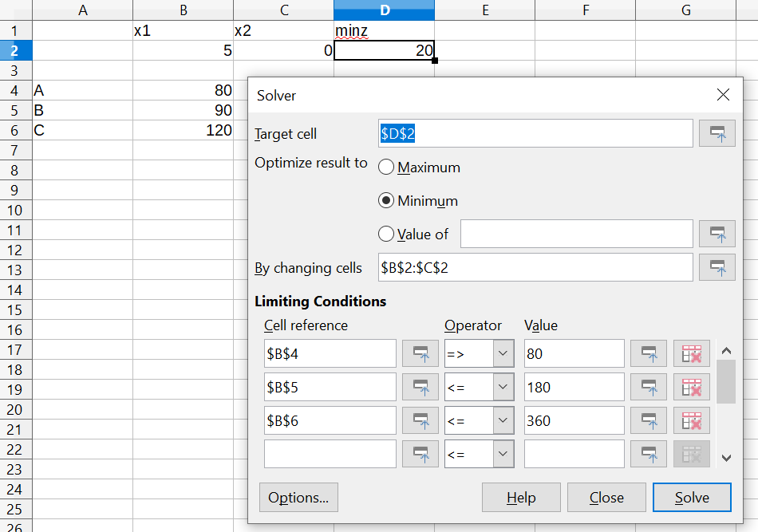Screen dimensions: 758x532
Task: Click cell C2 with value 0
Action: tap(284, 50)
